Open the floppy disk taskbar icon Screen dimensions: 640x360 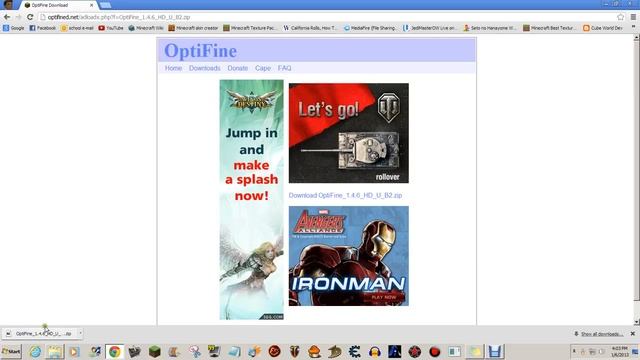point(495,351)
